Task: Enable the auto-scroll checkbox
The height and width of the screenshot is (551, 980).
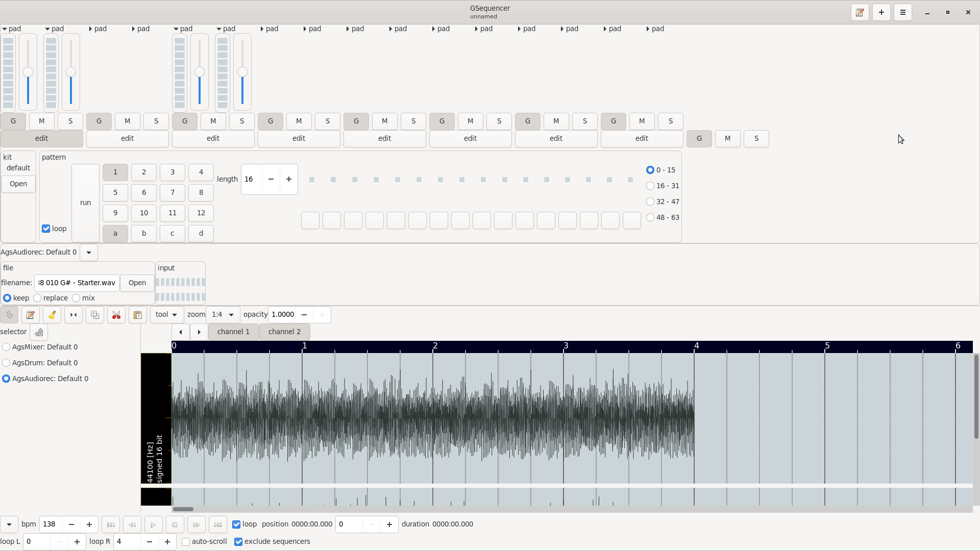Action: 186,541
